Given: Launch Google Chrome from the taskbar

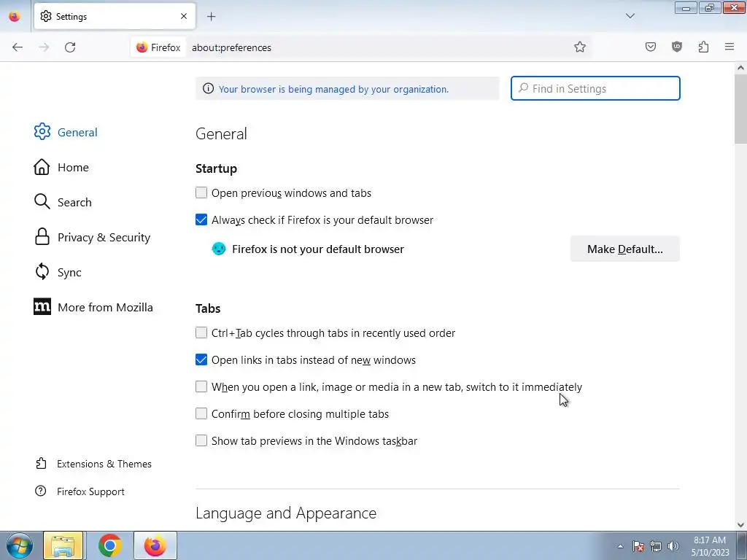Looking at the screenshot, I should click(110, 545).
